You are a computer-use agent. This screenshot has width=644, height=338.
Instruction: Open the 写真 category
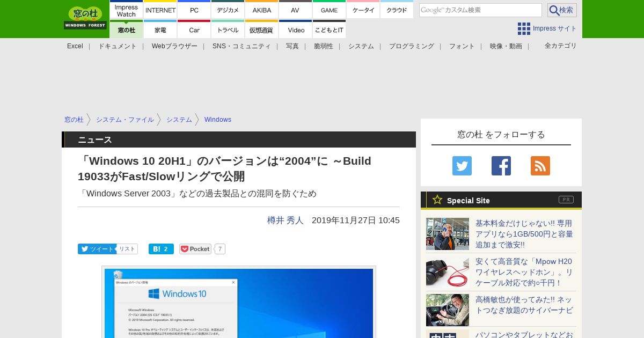pyautogui.click(x=292, y=46)
